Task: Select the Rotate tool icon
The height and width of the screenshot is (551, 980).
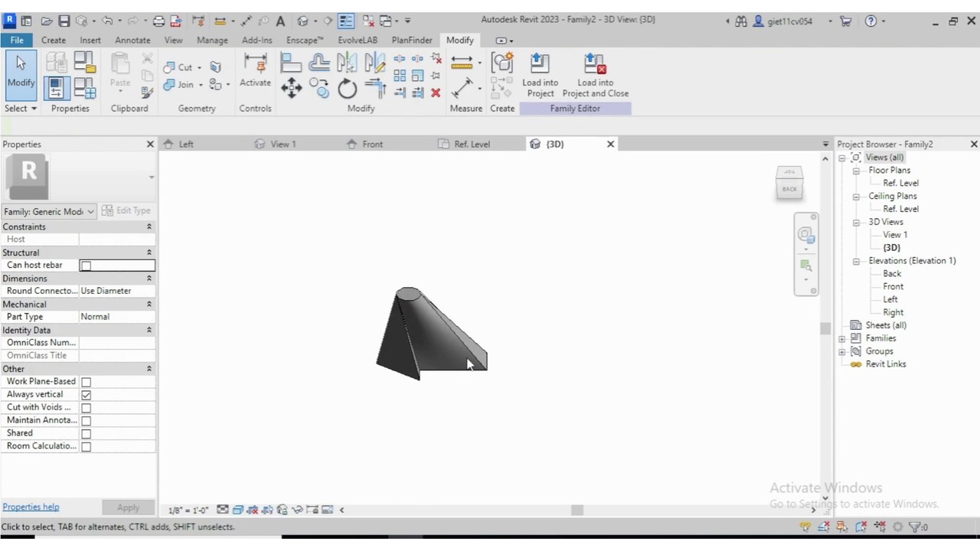Action: coord(347,89)
